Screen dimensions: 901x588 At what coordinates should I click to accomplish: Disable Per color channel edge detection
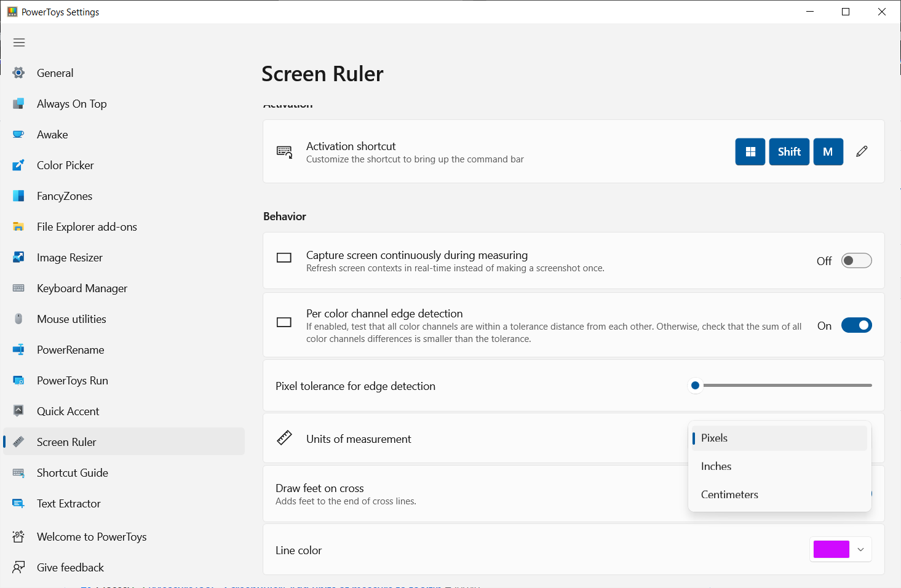856,325
